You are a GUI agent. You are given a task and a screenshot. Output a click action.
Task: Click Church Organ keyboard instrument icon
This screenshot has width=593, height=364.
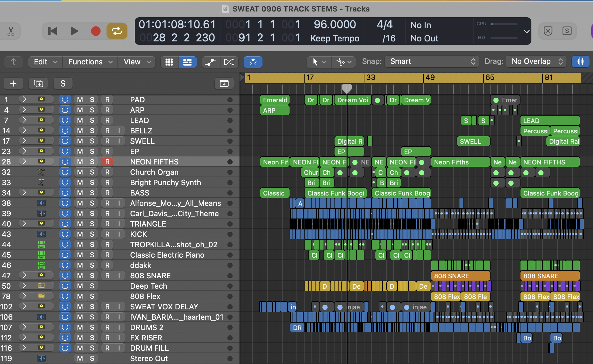click(x=41, y=172)
